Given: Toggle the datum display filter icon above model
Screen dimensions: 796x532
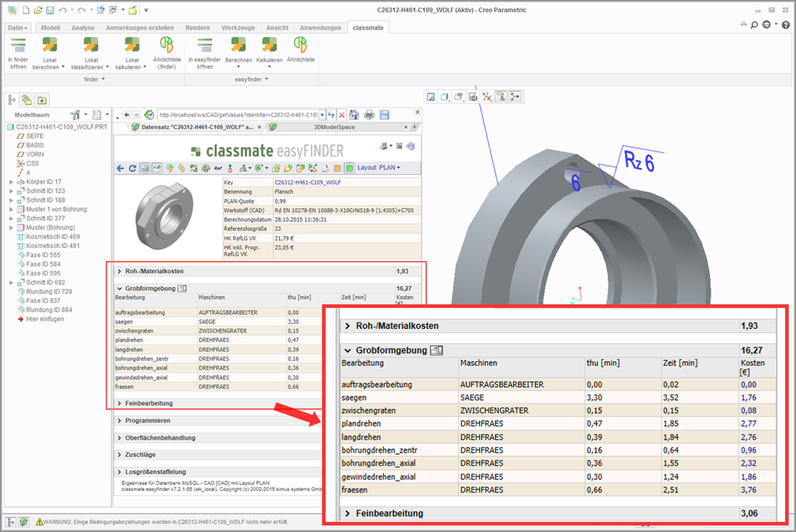Looking at the screenshot, I should click(x=486, y=97).
